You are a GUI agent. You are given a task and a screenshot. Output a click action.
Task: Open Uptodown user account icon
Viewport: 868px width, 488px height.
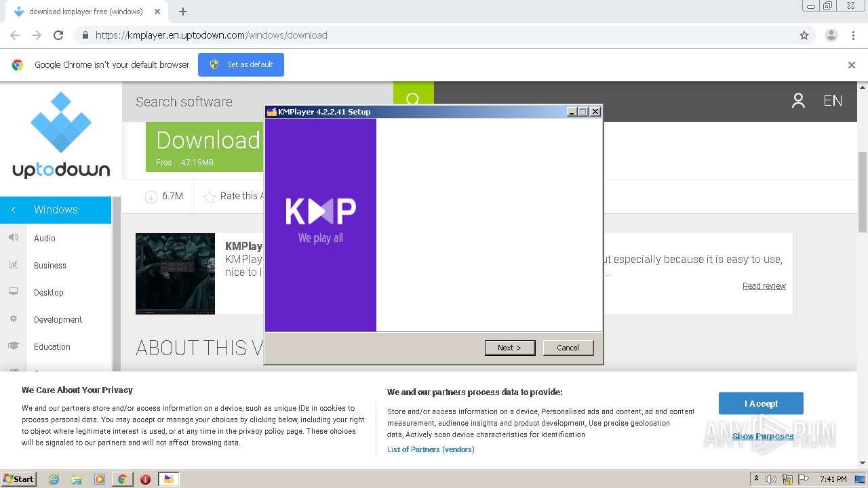point(798,101)
